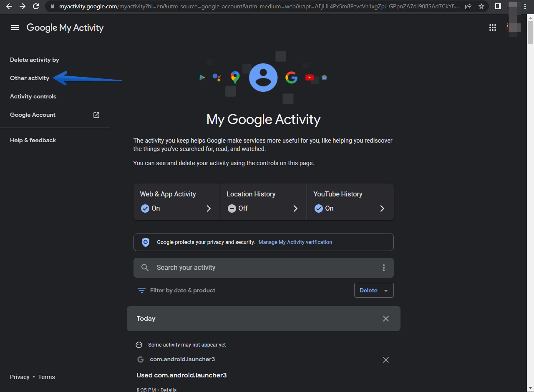This screenshot has width=534, height=392.
Task: Select Activity controls in the sidebar
Action: tap(33, 96)
